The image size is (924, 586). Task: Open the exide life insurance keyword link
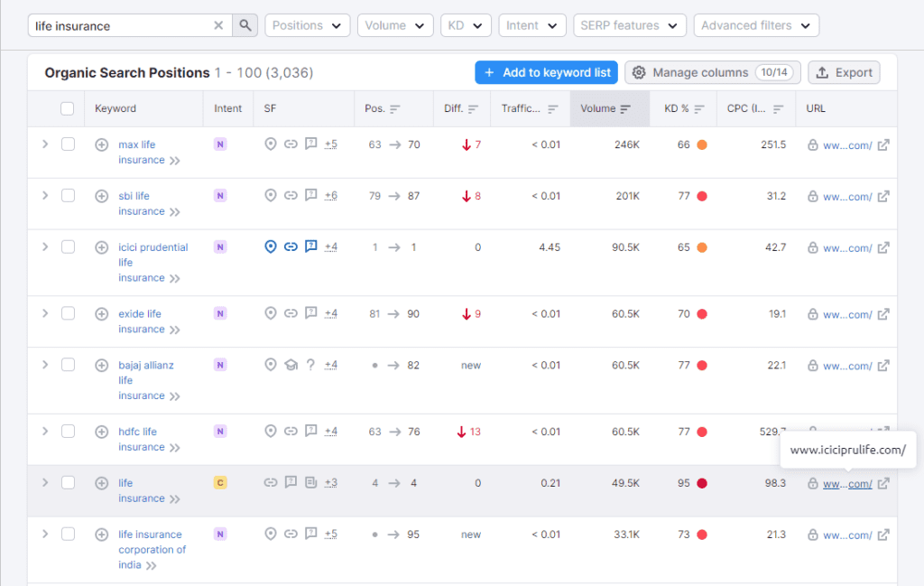[142, 321]
